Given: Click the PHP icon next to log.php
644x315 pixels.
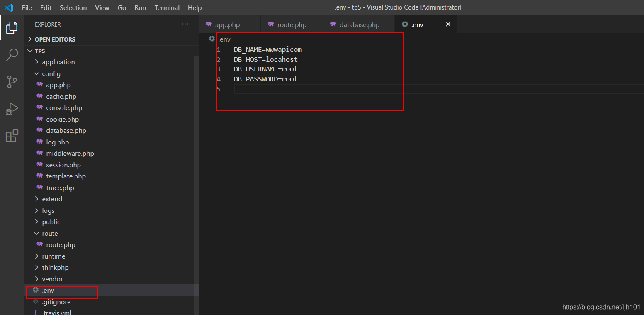Looking at the screenshot, I should point(40,142).
